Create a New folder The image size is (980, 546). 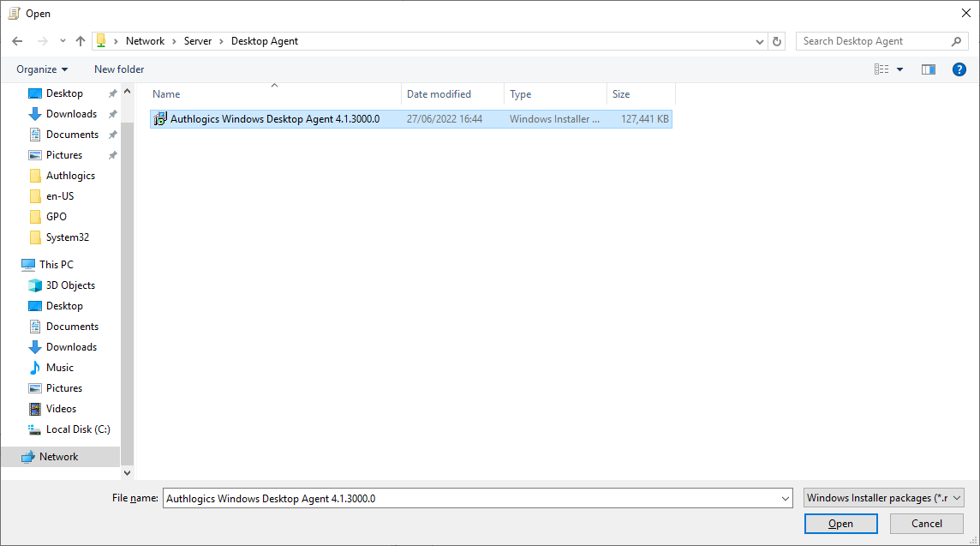[x=119, y=69]
